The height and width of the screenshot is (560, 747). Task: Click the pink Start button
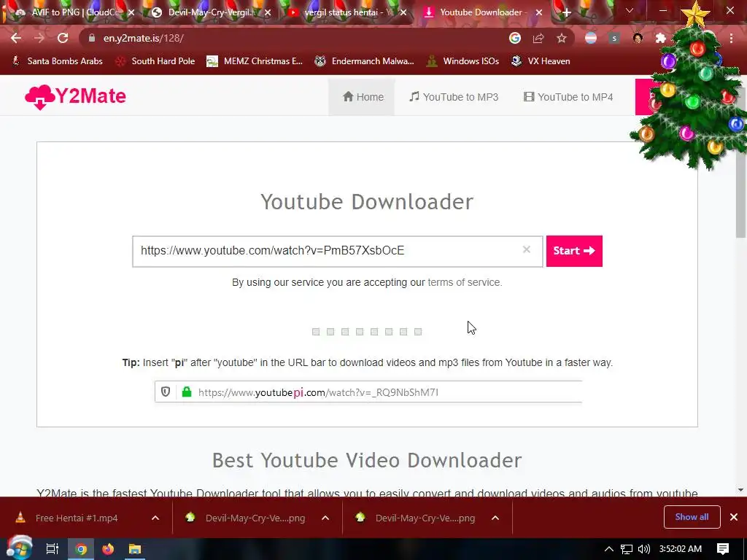[574, 251]
